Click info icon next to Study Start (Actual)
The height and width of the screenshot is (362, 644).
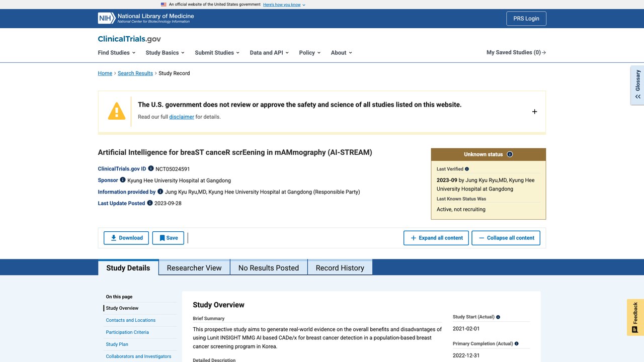[498, 317]
